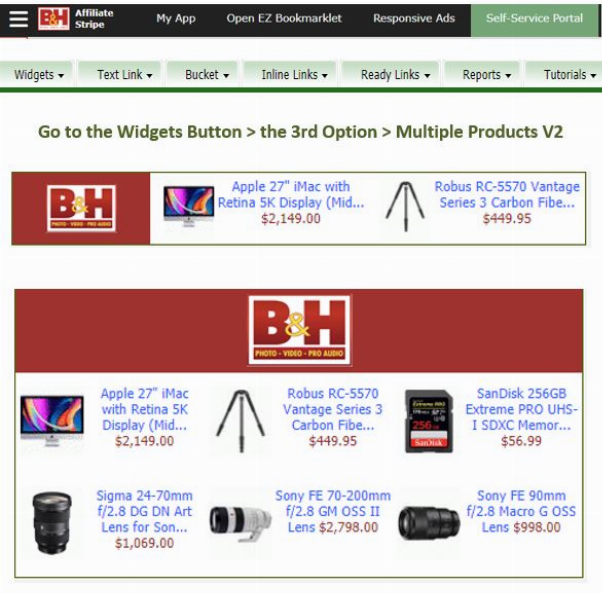Open the Self-Service Portal button
This screenshot has width=602, height=593.
[534, 20]
